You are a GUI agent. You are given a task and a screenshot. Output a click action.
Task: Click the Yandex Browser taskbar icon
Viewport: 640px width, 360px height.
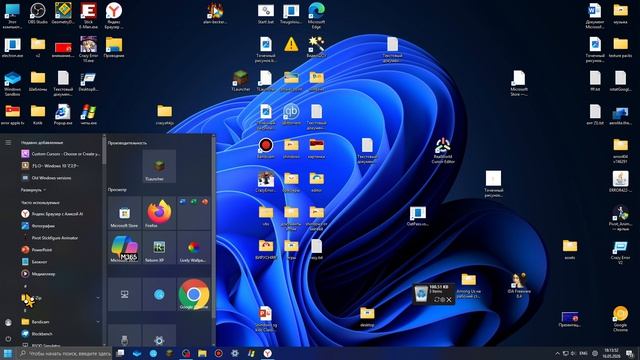click(x=267, y=353)
